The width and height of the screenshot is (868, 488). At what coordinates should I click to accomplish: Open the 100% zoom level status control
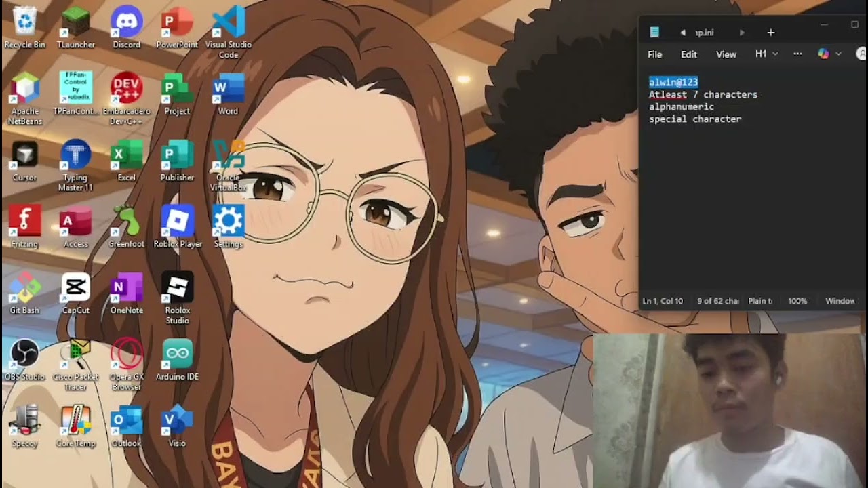797,301
